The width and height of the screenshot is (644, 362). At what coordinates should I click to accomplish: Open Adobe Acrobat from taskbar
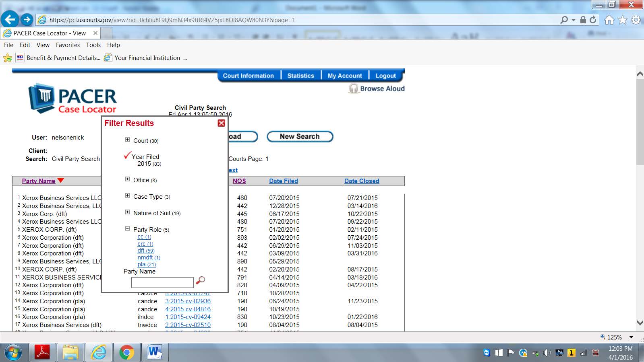click(42, 353)
